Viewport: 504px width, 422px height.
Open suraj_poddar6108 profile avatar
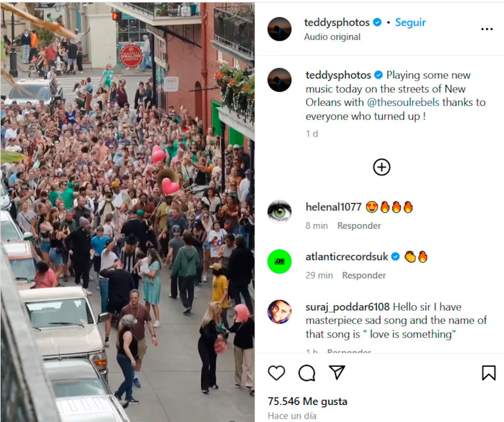(279, 312)
